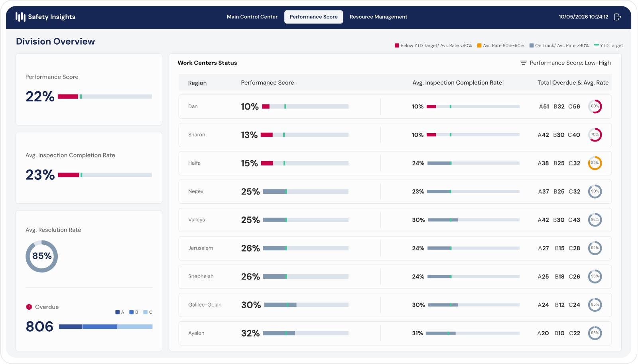The height and width of the screenshot is (364, 638).
Task: Click the gray On Track legend swatch
Action: coord(532,45)
